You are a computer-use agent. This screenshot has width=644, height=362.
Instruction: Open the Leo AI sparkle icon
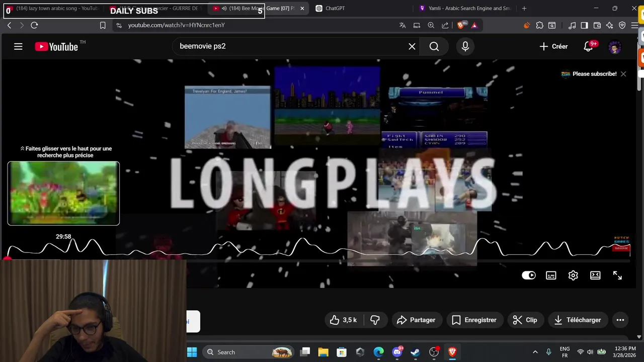[609, 25]
